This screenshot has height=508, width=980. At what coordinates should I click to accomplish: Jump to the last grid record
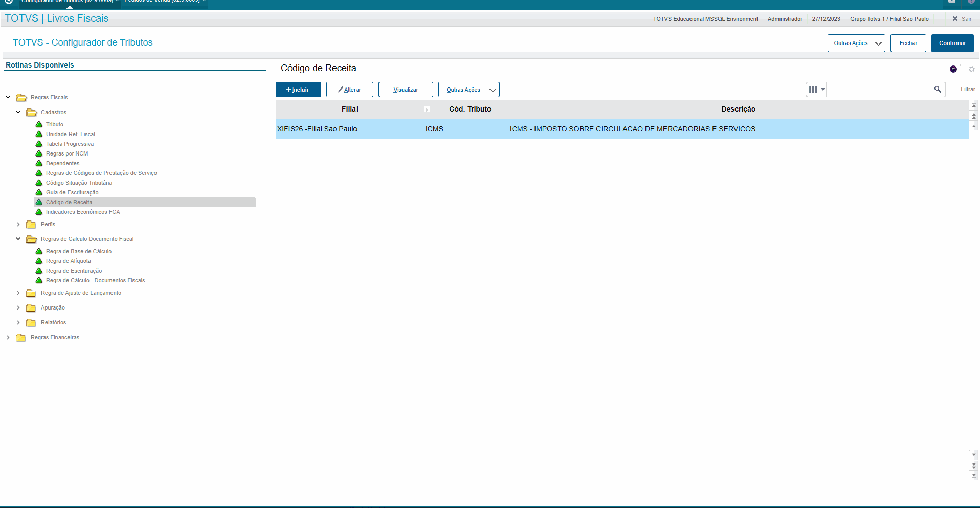[974, 475]
